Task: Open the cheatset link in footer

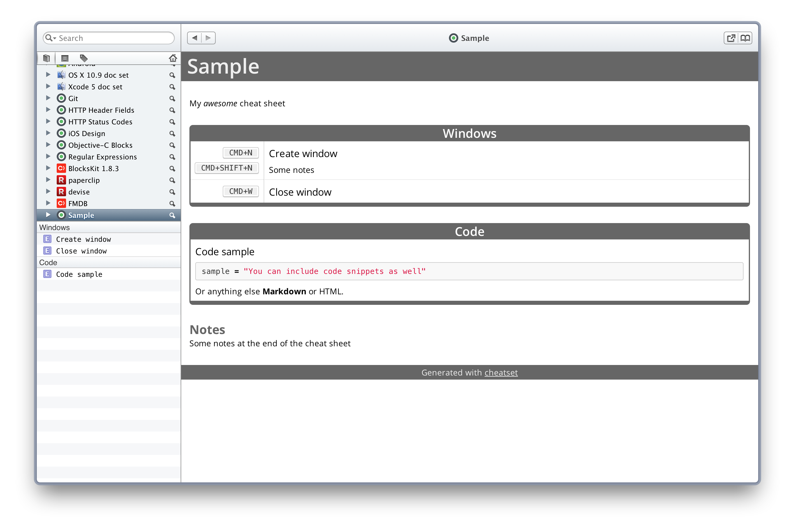Action: click(x=501, y=373)
